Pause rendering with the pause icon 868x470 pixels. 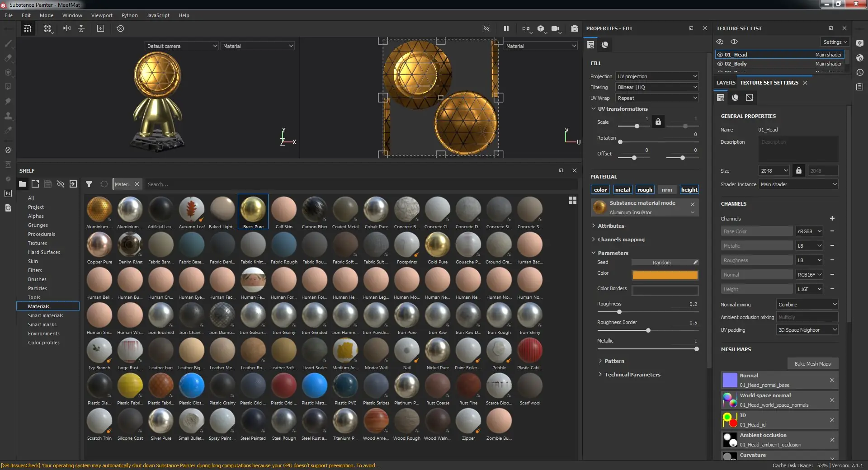(506, 28)
